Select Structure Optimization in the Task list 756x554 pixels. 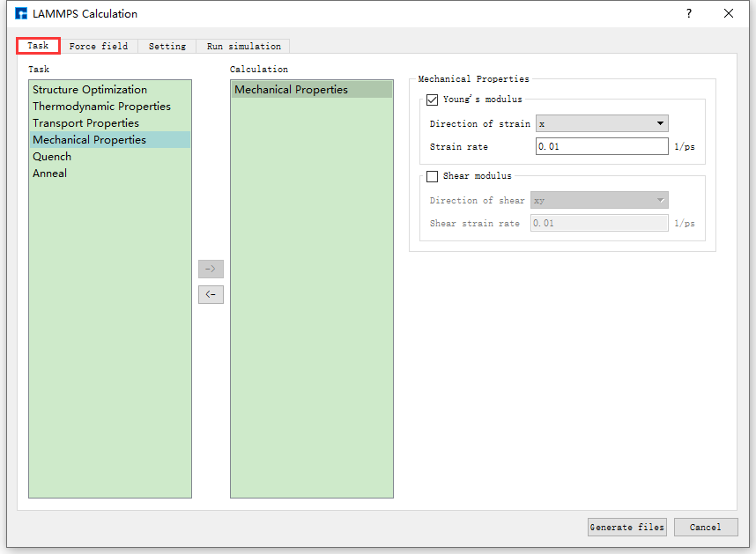(90, 90)
